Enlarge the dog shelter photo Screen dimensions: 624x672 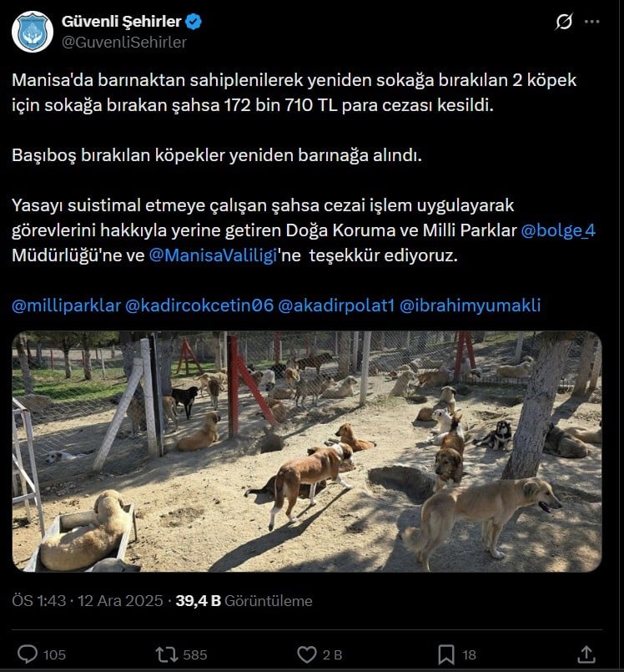click(x=307, y=452)
